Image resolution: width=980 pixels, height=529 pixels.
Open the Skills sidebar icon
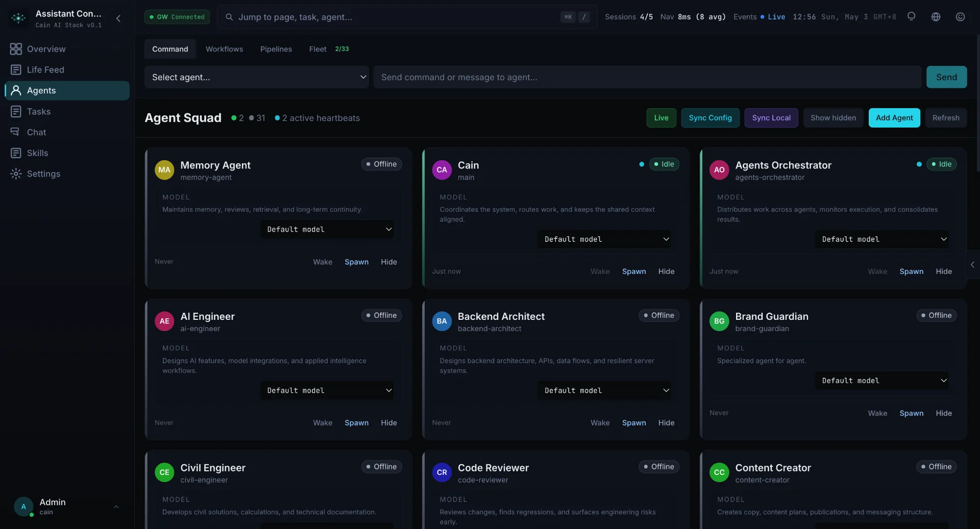tap(16, 153)
